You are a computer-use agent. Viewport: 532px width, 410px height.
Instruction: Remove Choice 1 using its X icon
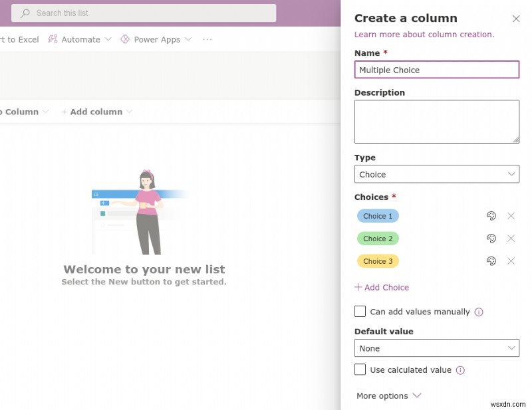coord(511,216)
